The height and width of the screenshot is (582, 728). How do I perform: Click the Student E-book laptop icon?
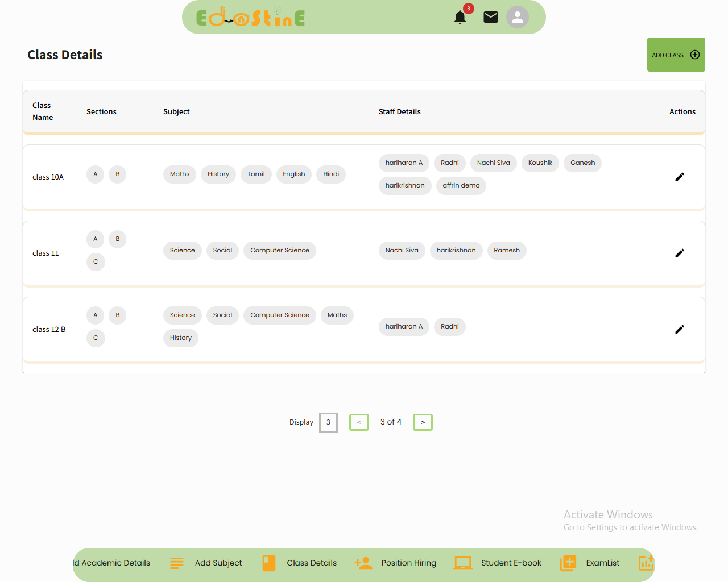pyautogui.click(x=463, y=563)
